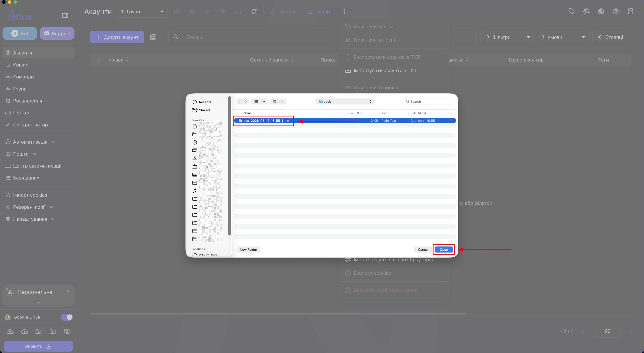Click the Open button in file dialog

(x=443, y=249)
